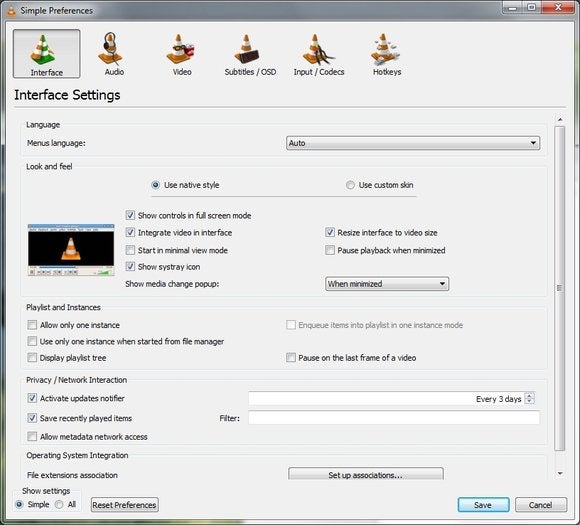The height and width of the screenshot is (525, 580).
Task: Click Set up associations button
Action: [365, 474]
